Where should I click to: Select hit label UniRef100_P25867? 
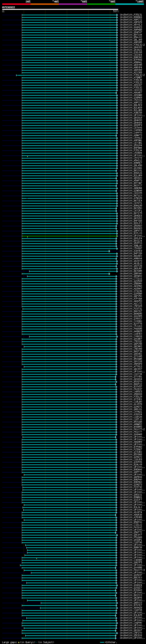[x=131, y=449]
